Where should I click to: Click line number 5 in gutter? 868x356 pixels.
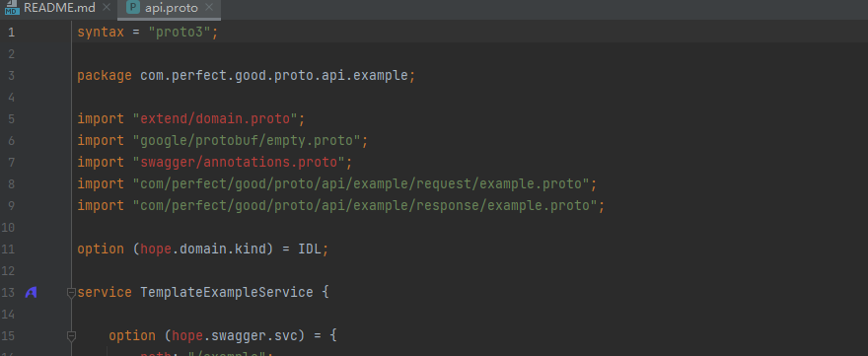(11, 119)
